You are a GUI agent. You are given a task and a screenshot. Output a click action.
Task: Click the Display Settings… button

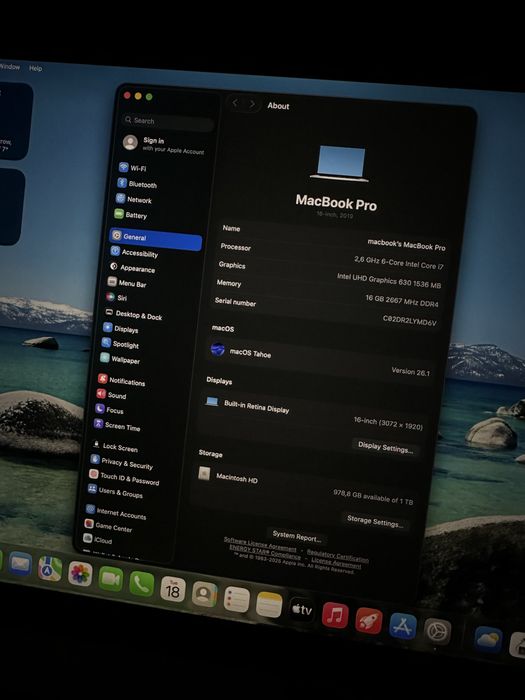385,446
